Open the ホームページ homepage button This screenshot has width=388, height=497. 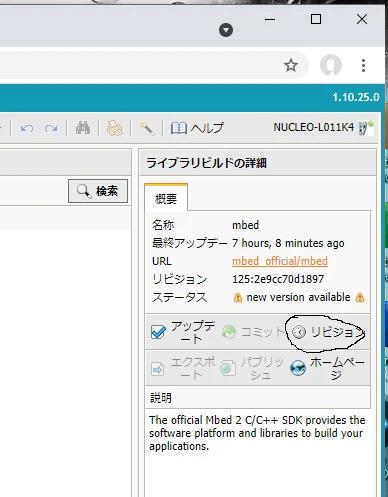tap(327, 368)
